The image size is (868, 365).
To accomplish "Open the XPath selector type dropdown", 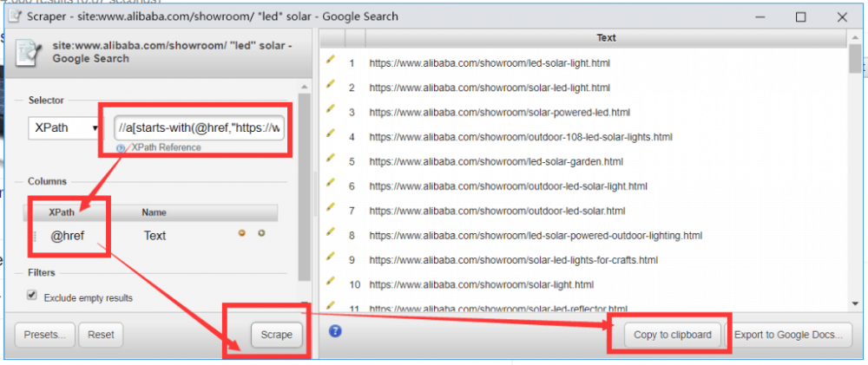I will pyautogui.click(x=63, y=128).
